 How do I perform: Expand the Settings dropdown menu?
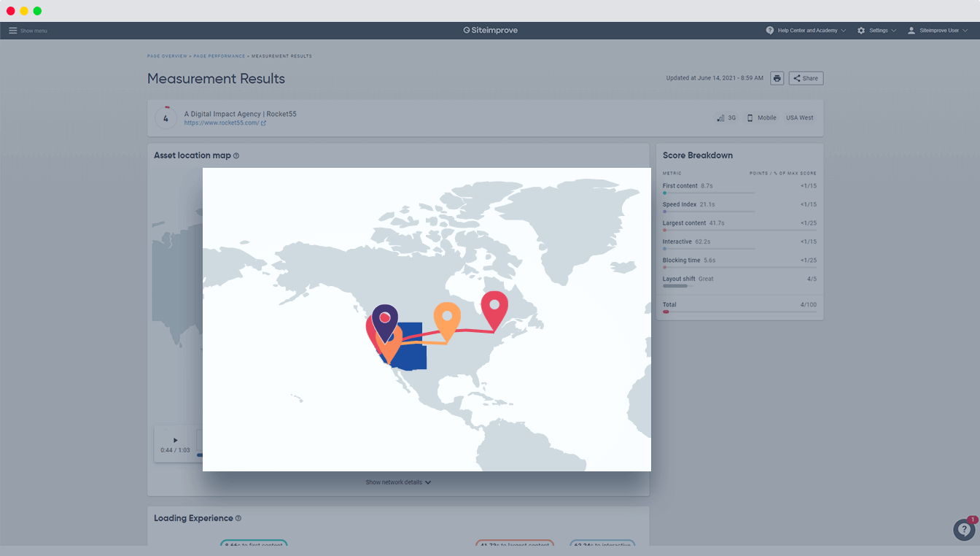coord(876,31)
